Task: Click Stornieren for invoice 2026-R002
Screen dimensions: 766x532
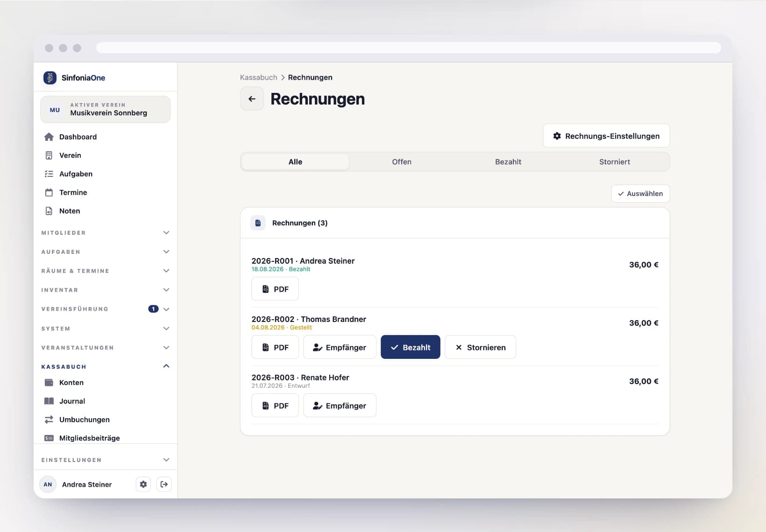Action: pyautogui.click(x=480, y=347)
